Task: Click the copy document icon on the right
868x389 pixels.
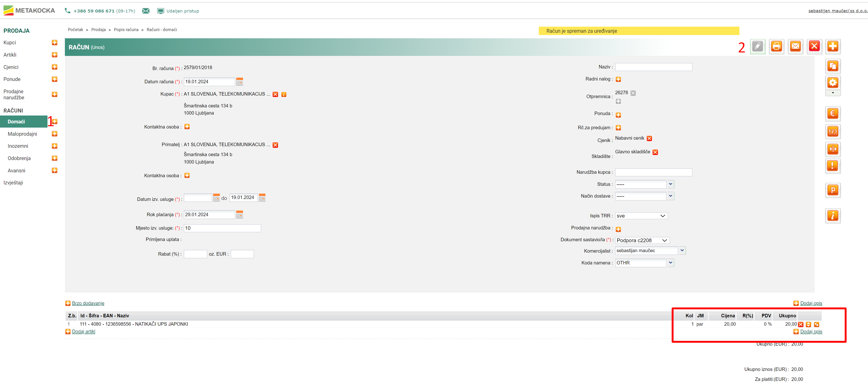Action: tap(833, 66)
